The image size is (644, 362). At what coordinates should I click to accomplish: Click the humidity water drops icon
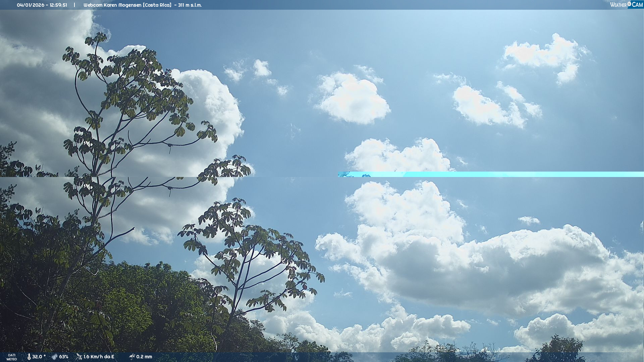pyautogui.click(x=54, y=357)
